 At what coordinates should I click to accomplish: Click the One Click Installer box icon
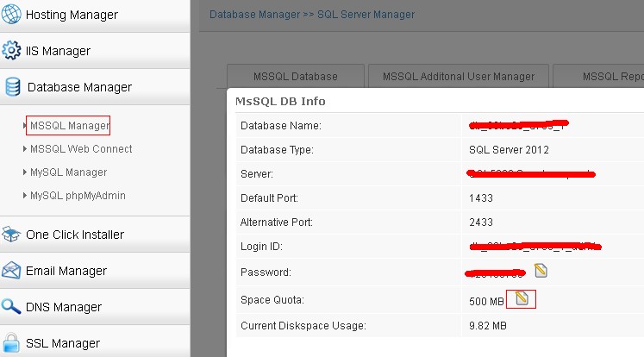pos(12,235)
